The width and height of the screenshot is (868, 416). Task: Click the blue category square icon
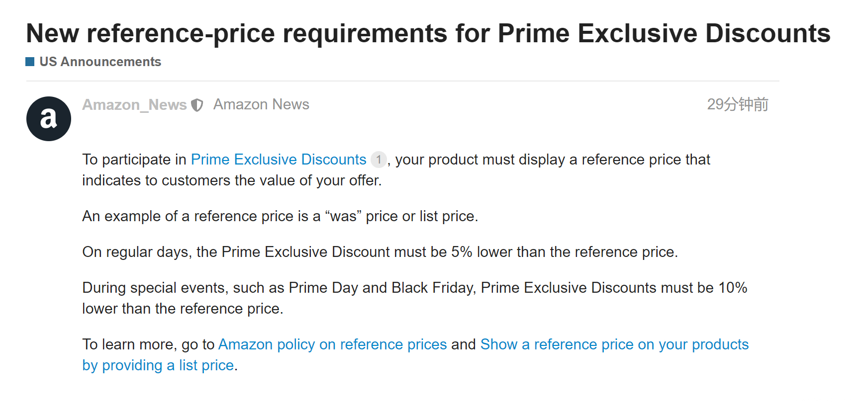click(30, 62)
